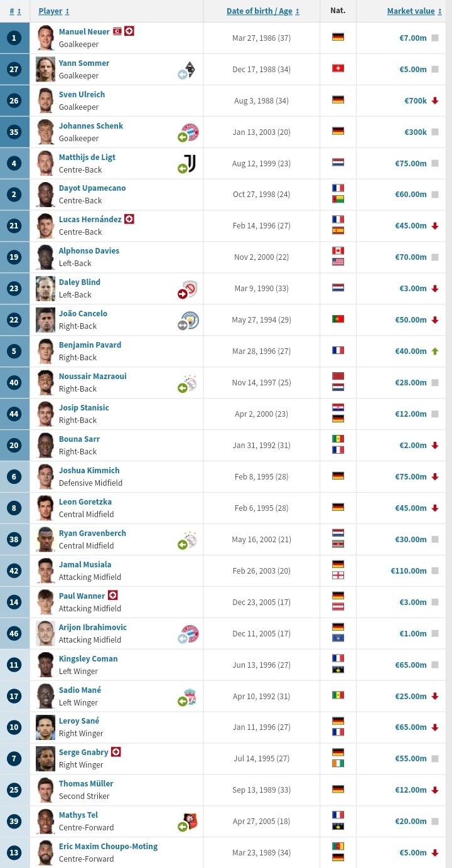Click Alphonso Davies' player photo
Viewport: 452px width, 868px height.
coord(45,257)
